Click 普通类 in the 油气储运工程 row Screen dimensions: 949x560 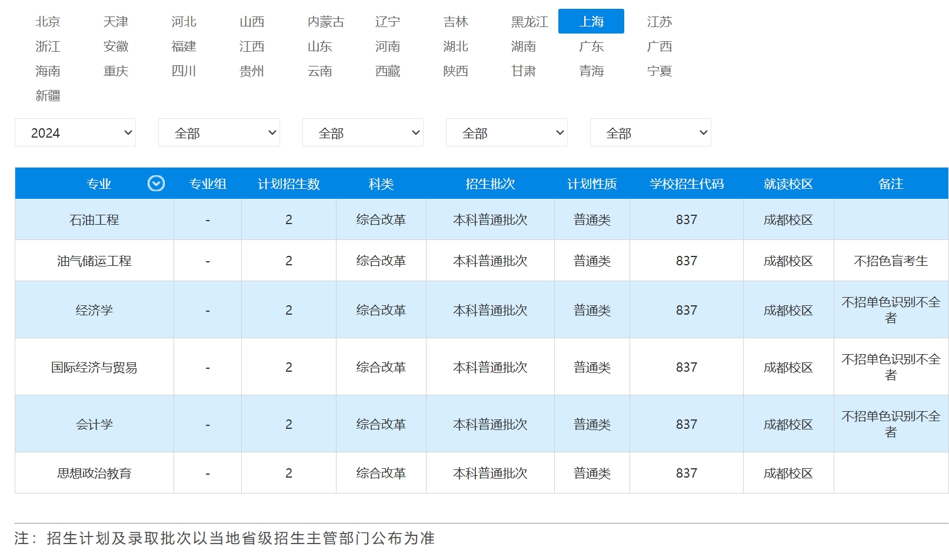coord(592,261)
